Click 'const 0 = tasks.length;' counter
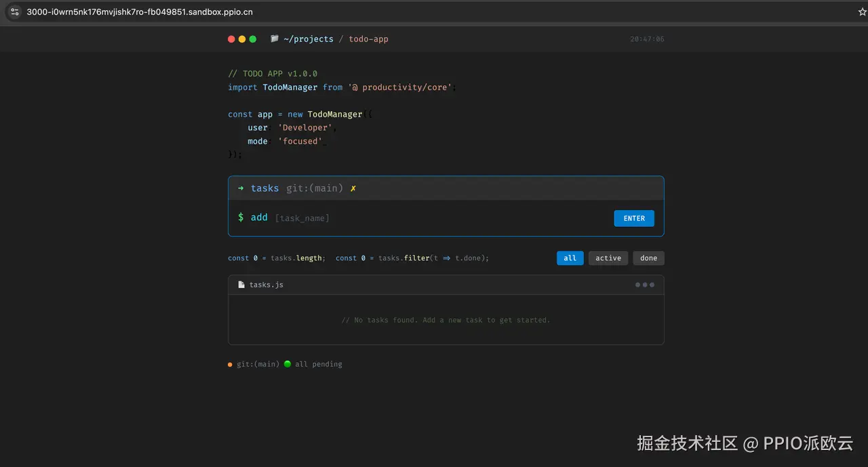 pos(277,258)
